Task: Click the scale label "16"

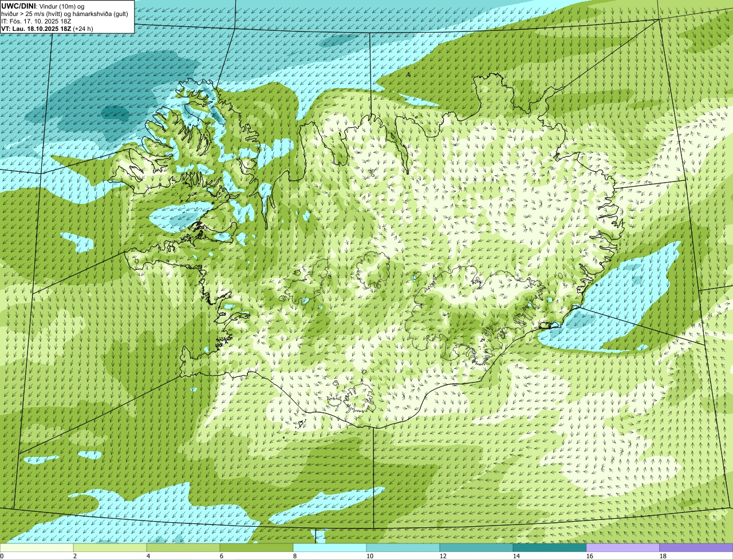Action: [590, 556]
